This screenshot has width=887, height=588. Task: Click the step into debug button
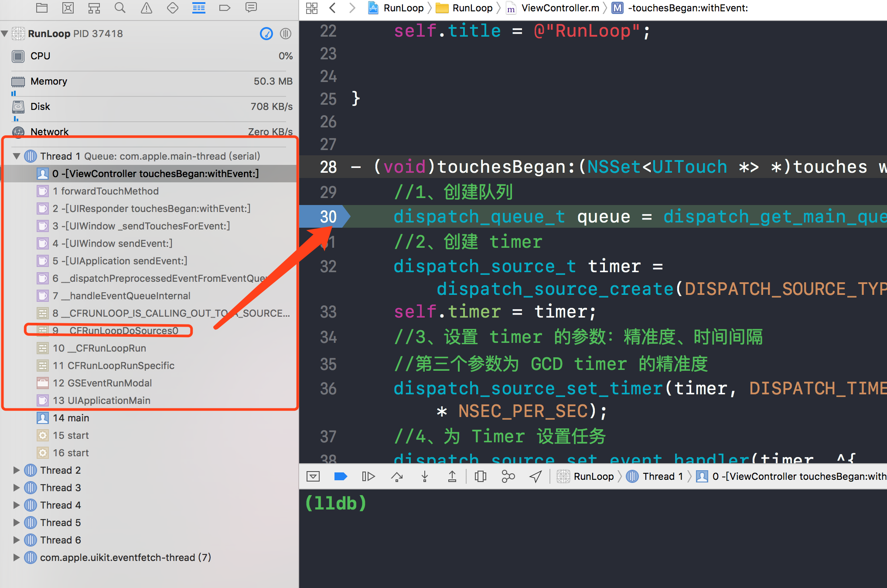point(425,476)
